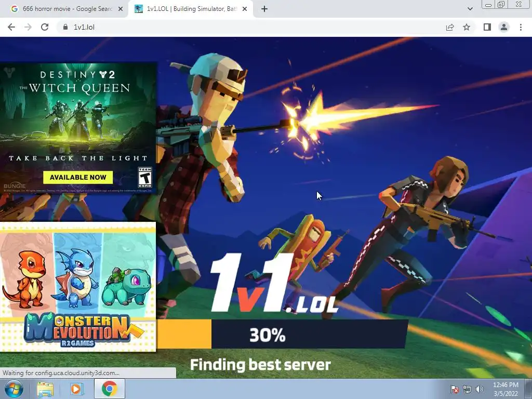The height and width of the screenshot is (399, 532).
Task: Click the 30% loading progress bar
Action: (x=282, y=334)
